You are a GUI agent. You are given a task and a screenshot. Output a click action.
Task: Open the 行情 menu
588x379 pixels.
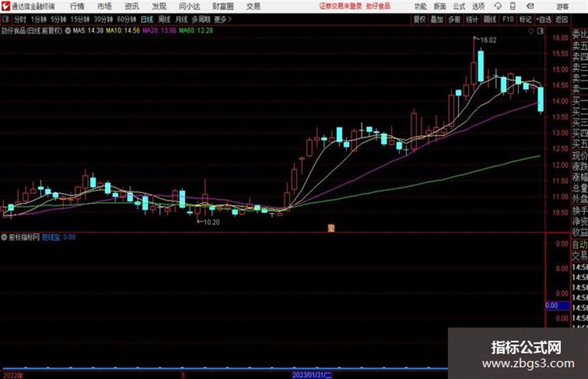pos(77,6)
